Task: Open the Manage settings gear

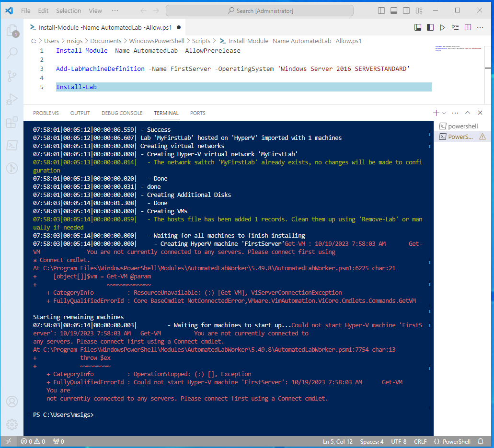Action: pos(12,424)
